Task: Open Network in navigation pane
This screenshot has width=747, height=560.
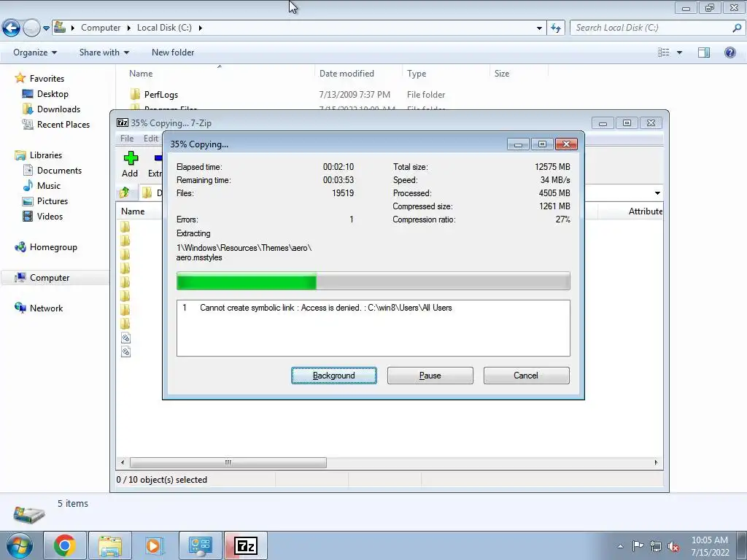Action: click(x=46, y=308)
